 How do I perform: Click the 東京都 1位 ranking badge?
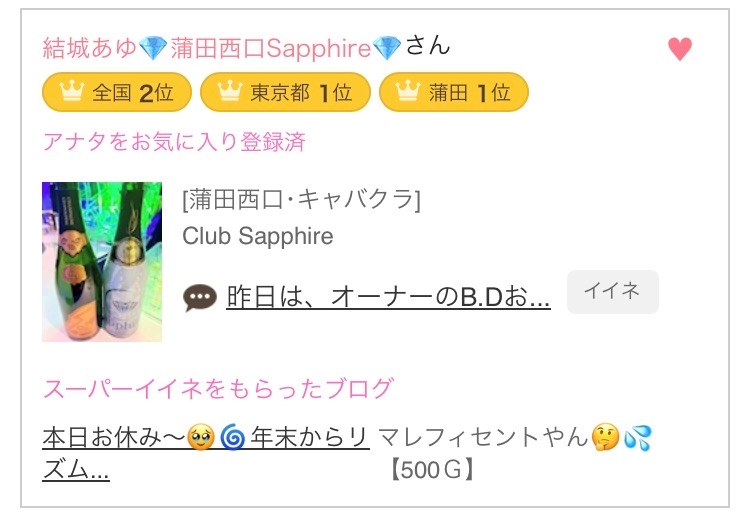[x=285, y=92]
